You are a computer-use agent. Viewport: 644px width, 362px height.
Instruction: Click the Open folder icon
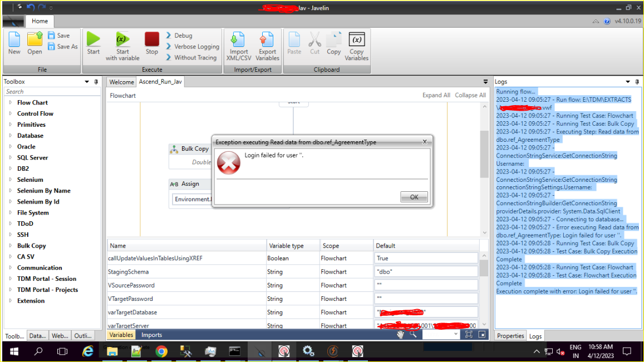(x=35, y=40)
